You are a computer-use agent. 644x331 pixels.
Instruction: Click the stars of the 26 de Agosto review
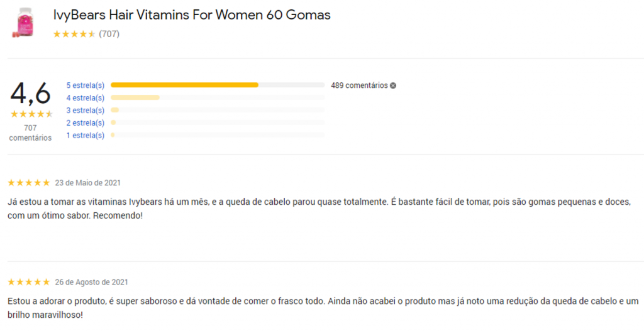click(x=28, y=282)
